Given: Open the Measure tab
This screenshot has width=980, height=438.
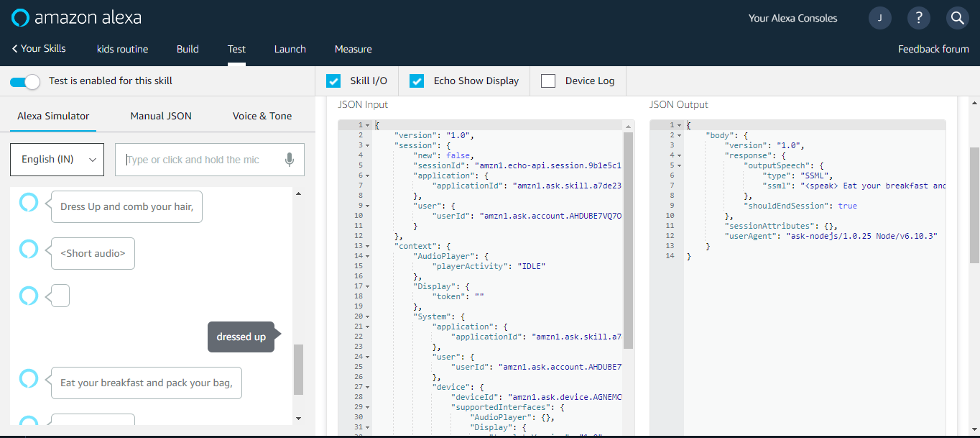Looking at the screenshot, I should click(353, 49).
